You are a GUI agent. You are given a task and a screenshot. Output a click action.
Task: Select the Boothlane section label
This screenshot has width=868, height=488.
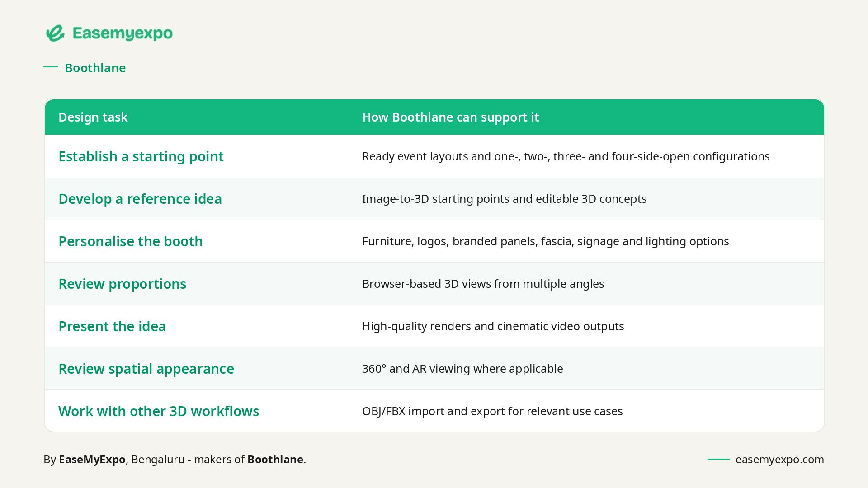(95, 68)
